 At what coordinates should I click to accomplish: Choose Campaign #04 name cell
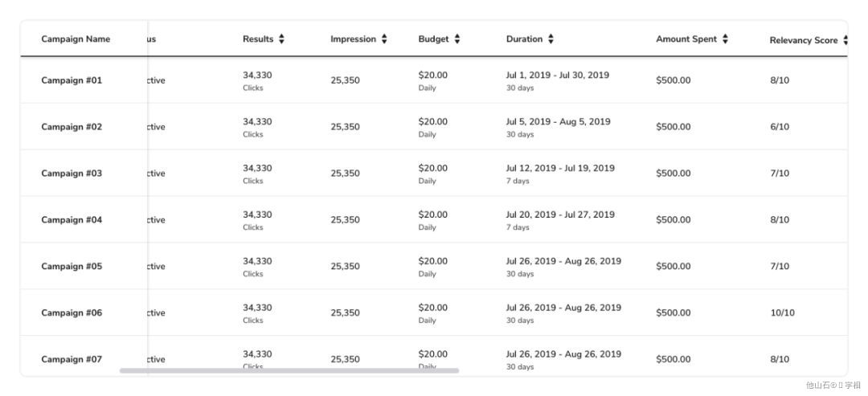pos(72,219)
